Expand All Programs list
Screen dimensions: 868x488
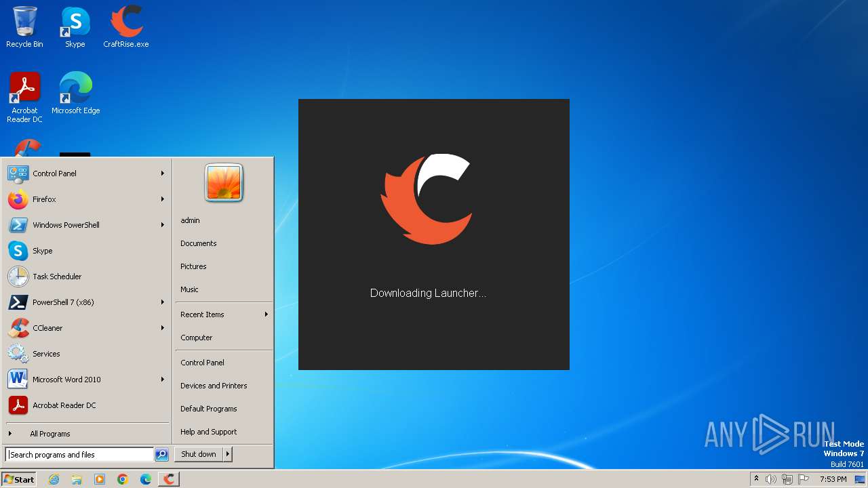87,434
